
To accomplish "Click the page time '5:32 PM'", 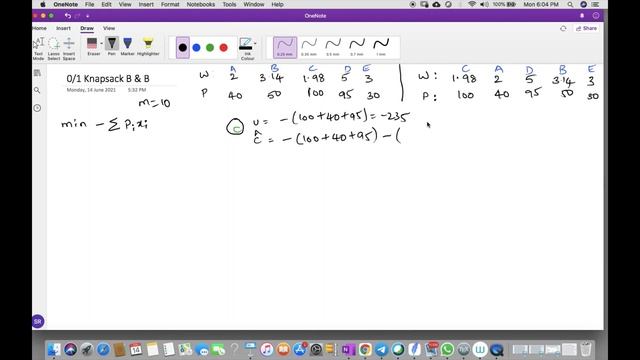I will tap(137, 90).
